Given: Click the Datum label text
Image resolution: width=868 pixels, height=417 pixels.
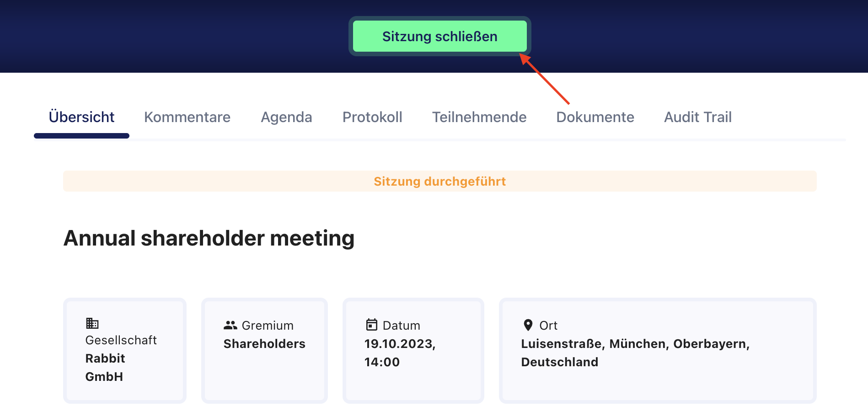Looking at the screenshot, I should [x=402, y=326].
